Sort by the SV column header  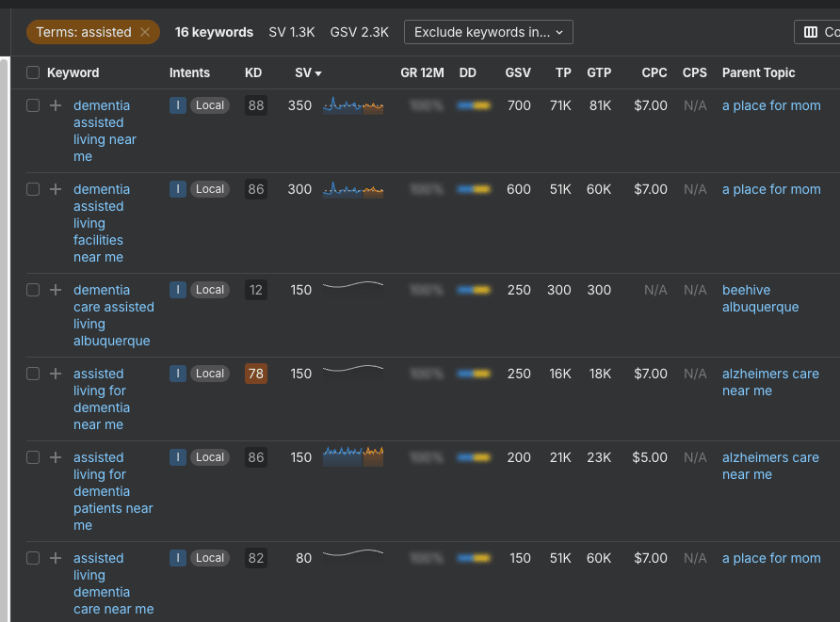pos(304,72)
